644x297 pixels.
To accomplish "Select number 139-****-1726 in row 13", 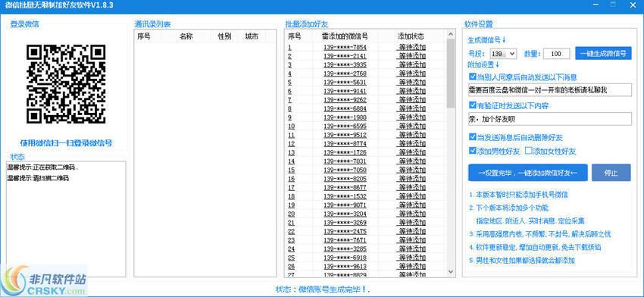I will [x=345, y=152].
